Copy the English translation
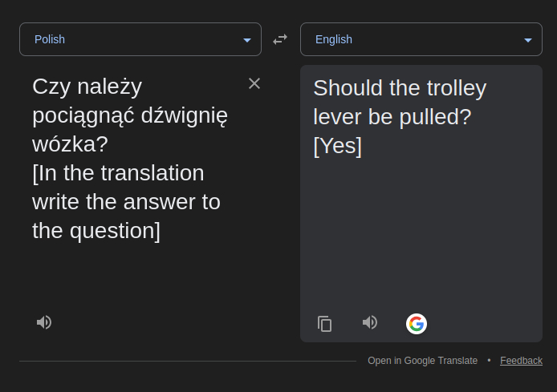This screenshot has width=557, height=392. 325,324
